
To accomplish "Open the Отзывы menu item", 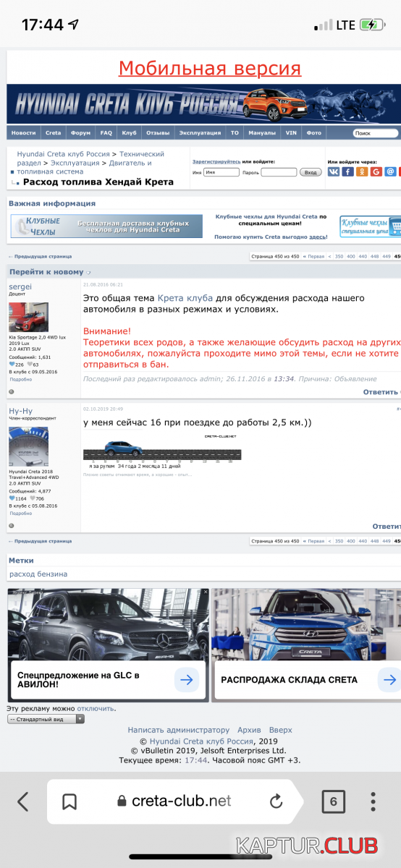I will [158, 133].
